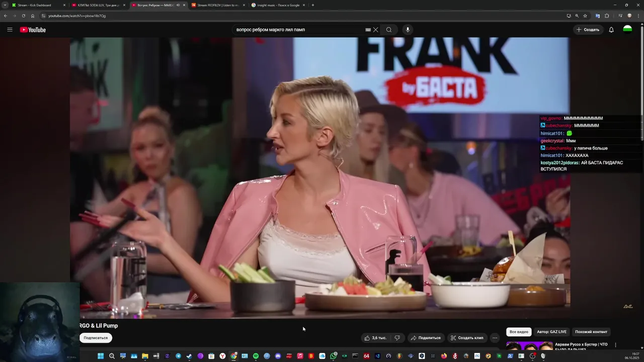Run the search with the magnifier button
The height and width of the screenshot is (362, 644).
click(389, 30)
